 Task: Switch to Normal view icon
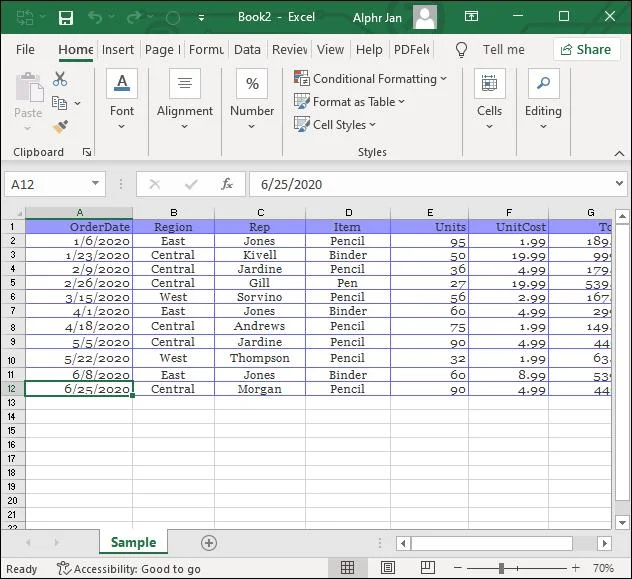tap(347, 568)
